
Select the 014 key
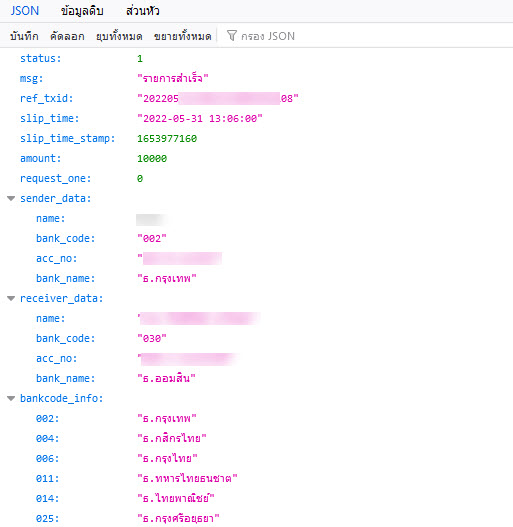tap(47, 498)
